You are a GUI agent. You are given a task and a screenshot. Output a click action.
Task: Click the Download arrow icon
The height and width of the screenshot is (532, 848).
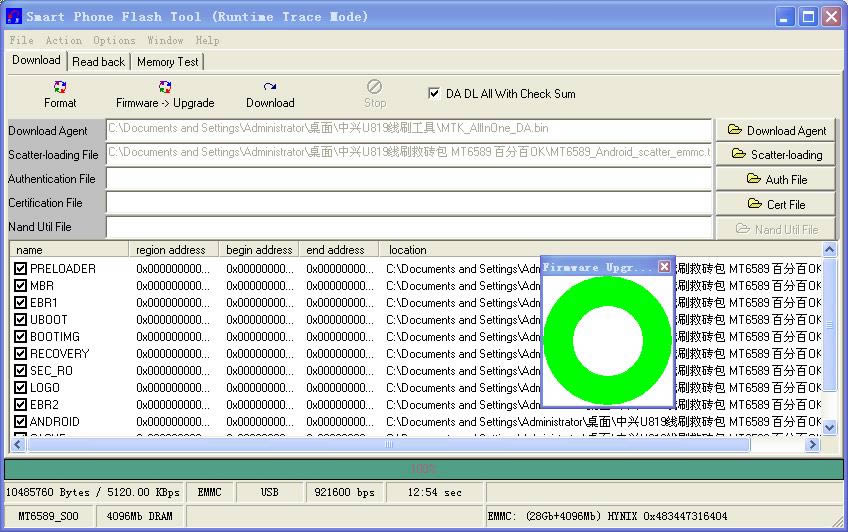270,88
